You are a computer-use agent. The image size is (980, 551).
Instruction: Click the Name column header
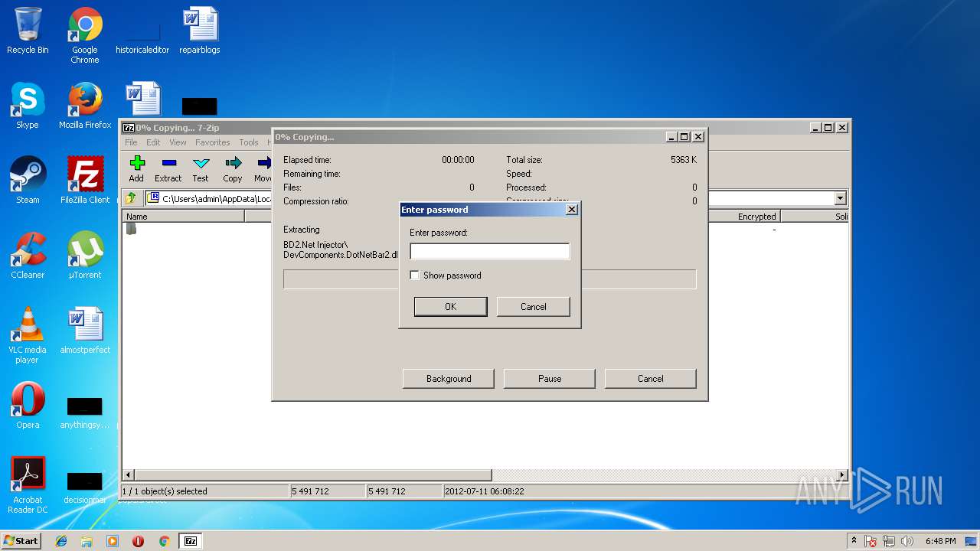184,217
